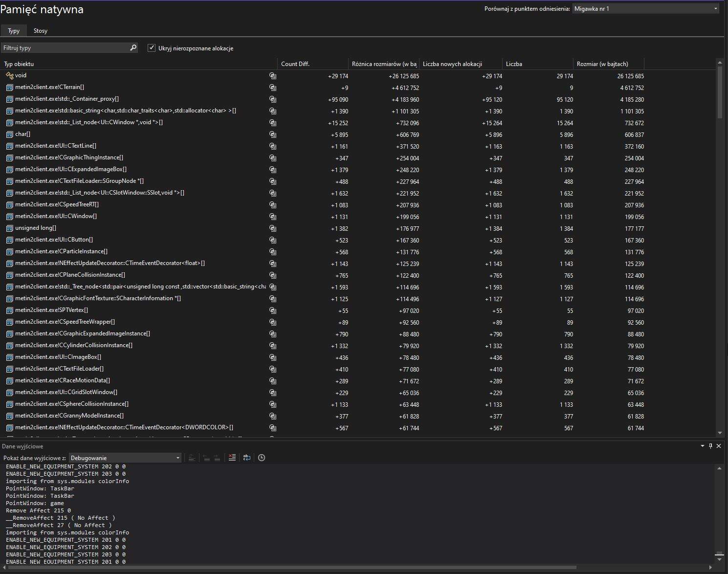728x574 pixels.
Task: Open instances icon for UI::CExpandedImageBox[] row
Action: coord(273,170)
